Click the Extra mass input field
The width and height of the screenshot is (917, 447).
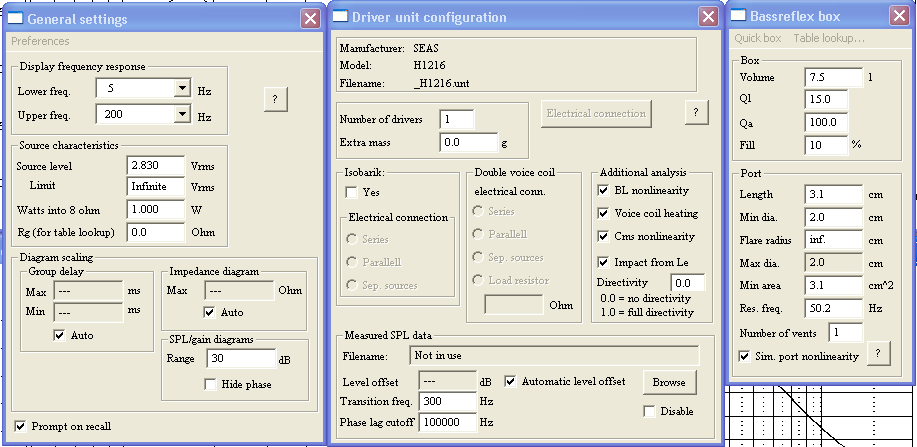(468, 142)
